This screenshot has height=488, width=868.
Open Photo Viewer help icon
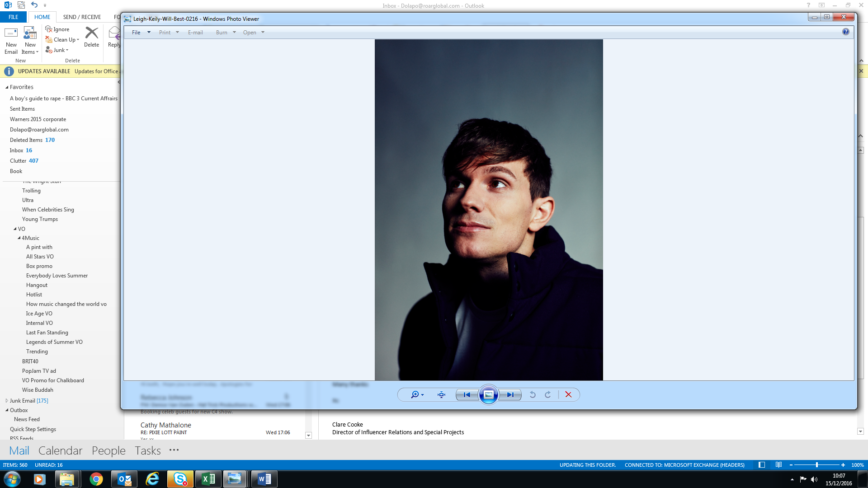point(846,32)
